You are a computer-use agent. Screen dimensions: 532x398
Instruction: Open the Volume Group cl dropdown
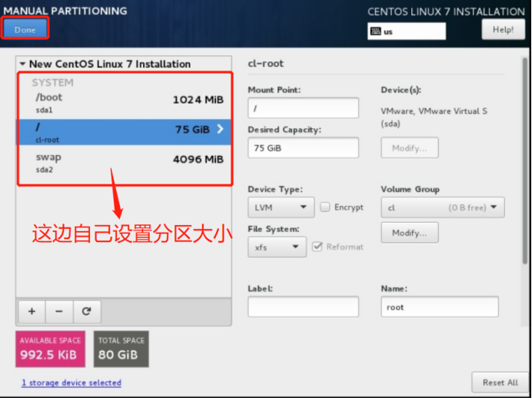pos(442,207)
